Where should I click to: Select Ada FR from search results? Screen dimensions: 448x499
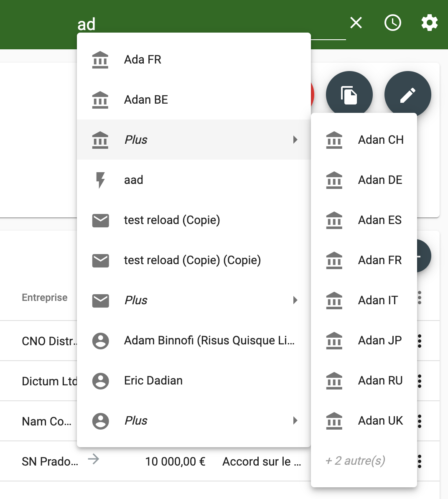(194, 59)
